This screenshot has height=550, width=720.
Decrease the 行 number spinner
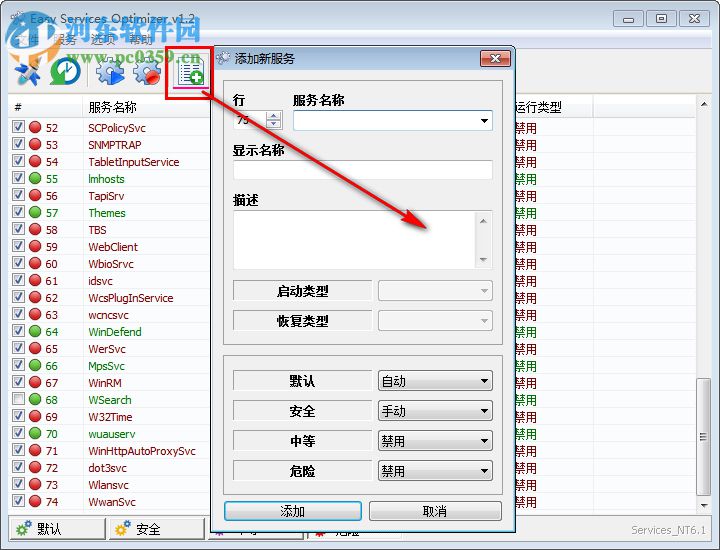click(274, 124)
